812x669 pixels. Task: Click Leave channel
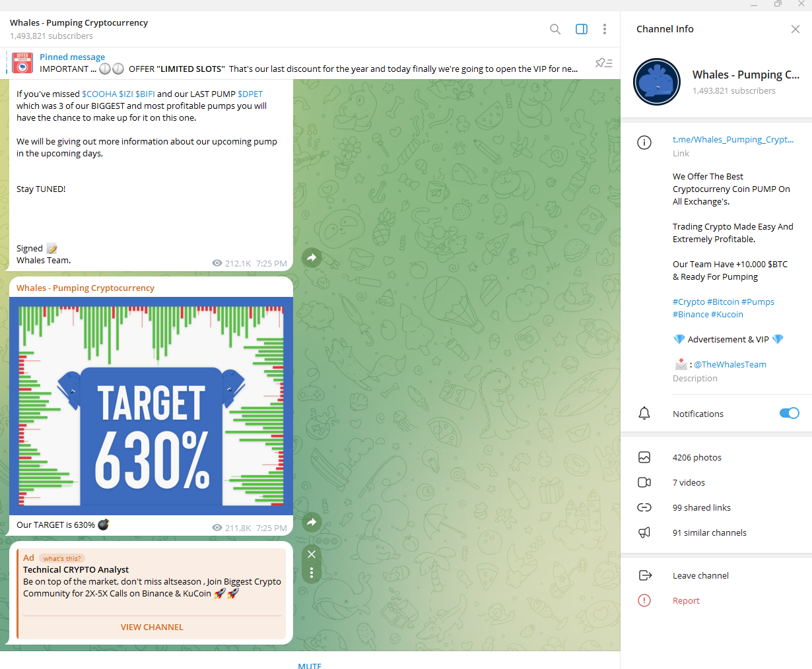pyautogui.click(x=700, y=575)
